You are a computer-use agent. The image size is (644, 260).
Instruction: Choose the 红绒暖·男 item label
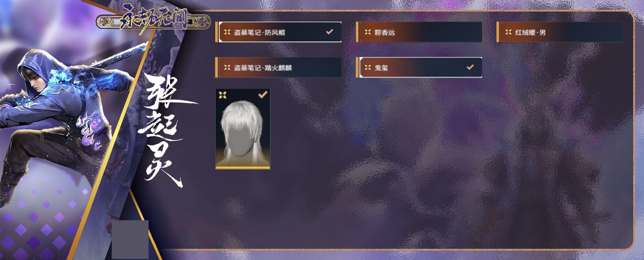click(530, 32)
